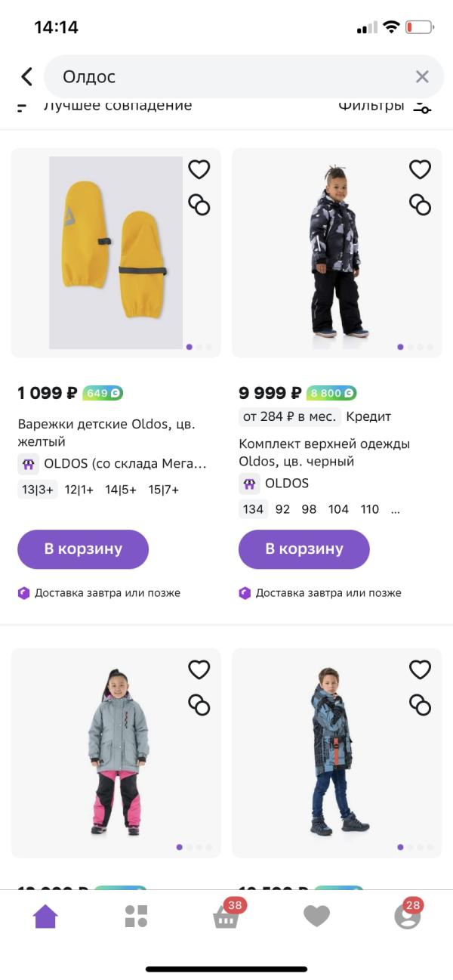Open the catalog tab
The height and width of the screenshot is (980, 453).
click(x=136, y=917)
